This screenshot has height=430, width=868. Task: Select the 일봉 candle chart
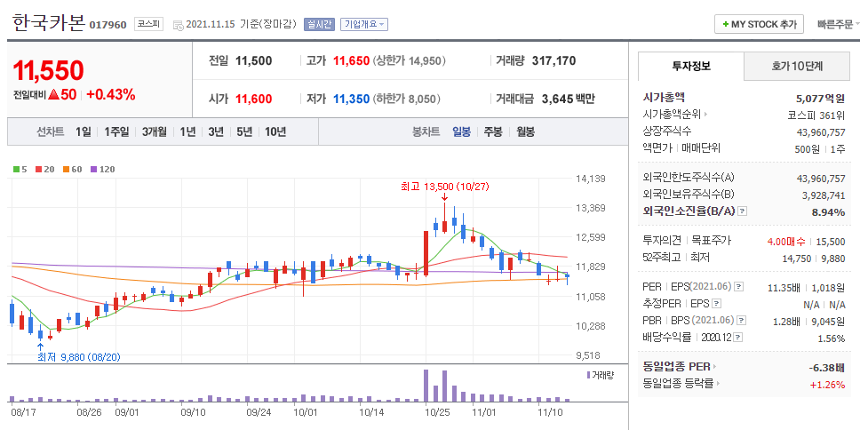[462, 132]
